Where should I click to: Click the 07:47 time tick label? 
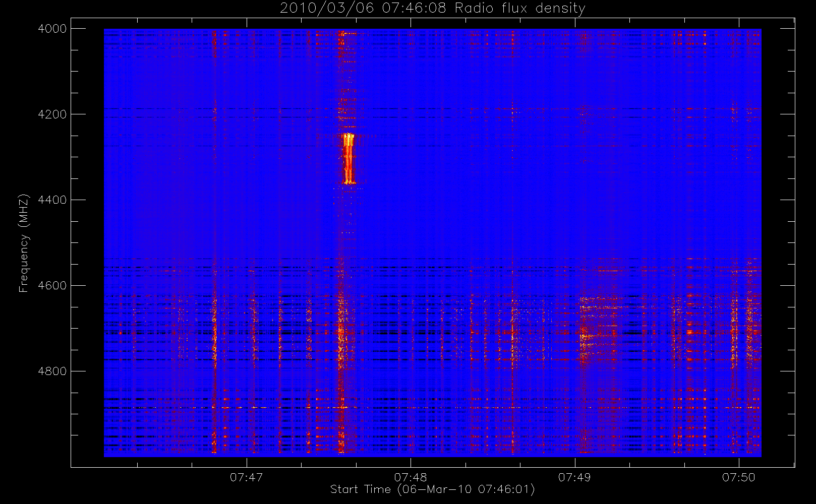[x=247, y=477]
